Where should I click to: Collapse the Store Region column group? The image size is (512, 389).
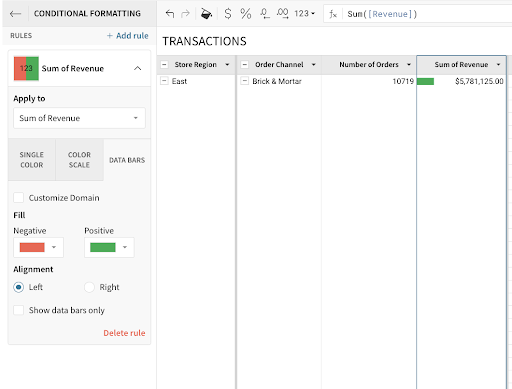pos(165,64)
